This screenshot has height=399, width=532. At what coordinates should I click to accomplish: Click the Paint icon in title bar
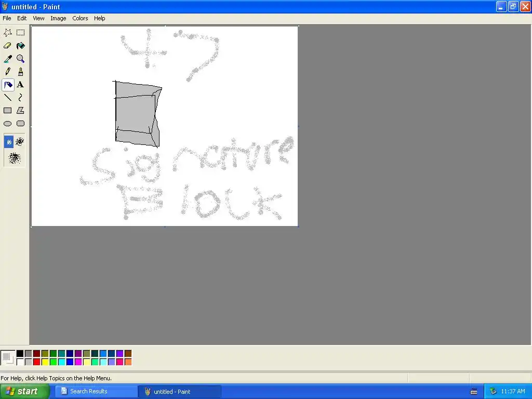[5, 6]
